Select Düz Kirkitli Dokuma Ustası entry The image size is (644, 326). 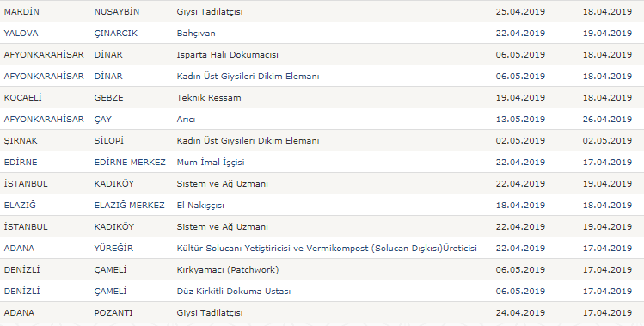click(x=234, y=292)
